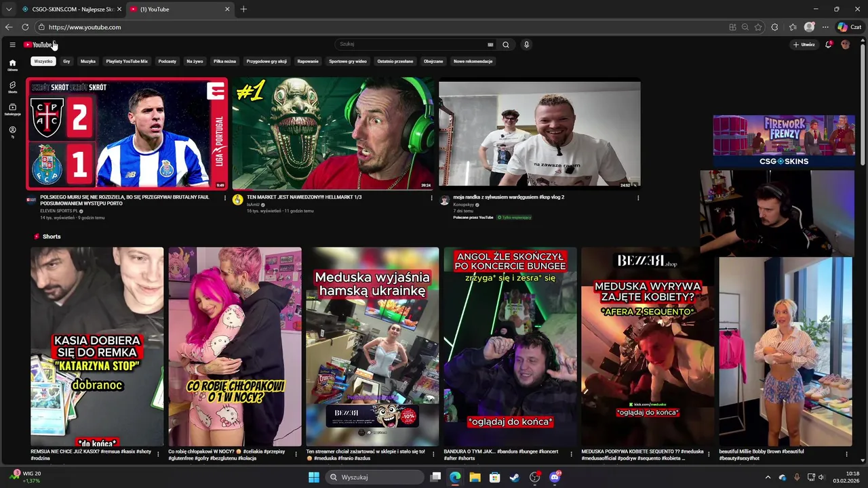Open 'Meduska wyjaśnia hamską ukrainkę' short
Viewport: 868px width, 488px height.
(372, 346)
